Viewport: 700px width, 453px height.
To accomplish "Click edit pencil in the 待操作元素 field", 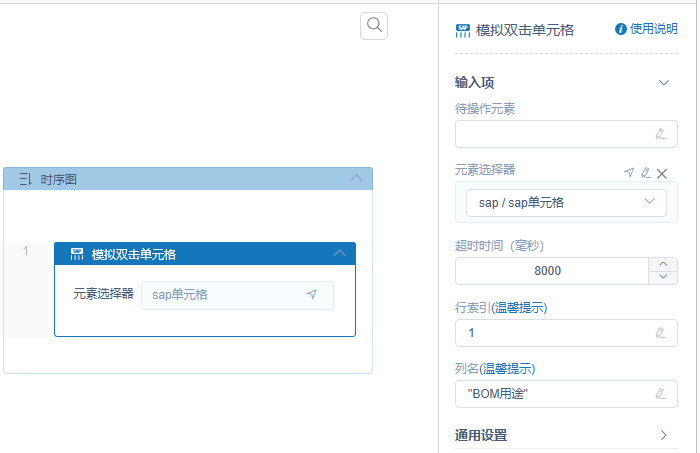I will pos(660,133).
